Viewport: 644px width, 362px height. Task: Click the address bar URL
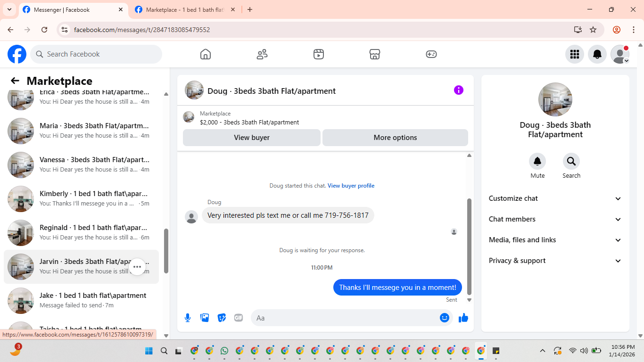point(142,30)
